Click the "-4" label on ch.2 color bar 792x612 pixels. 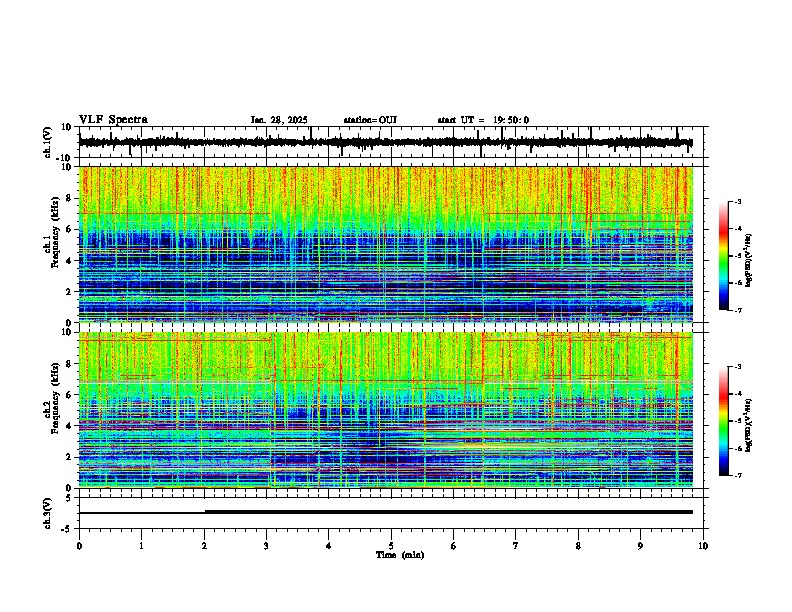pyautogui.click(x=737, y=393)
